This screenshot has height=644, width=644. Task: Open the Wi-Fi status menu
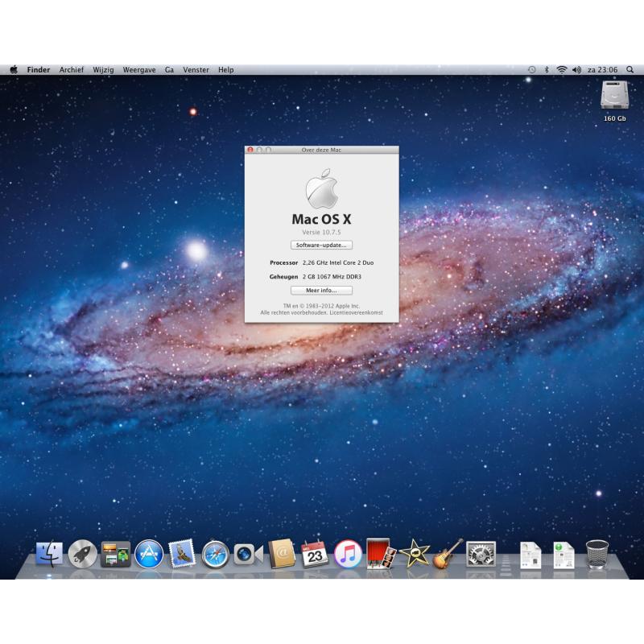pyautogui.click(x=561, y=70)
